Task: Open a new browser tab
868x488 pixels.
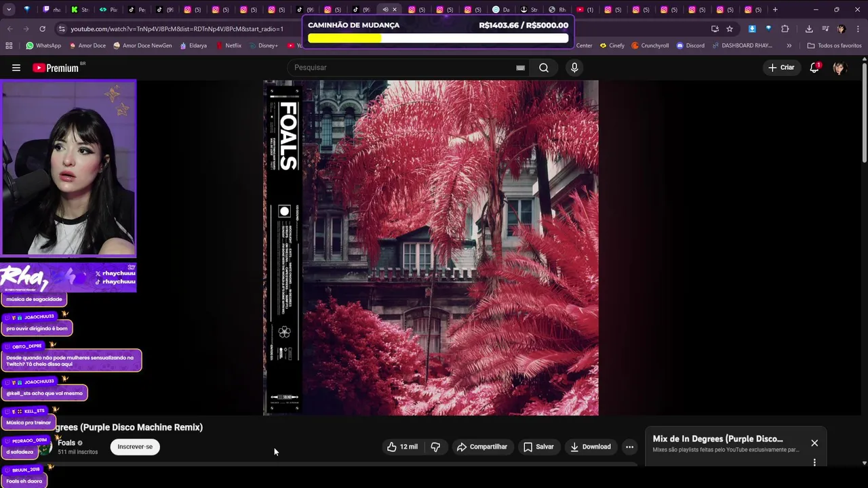Action: click(775, 9)
